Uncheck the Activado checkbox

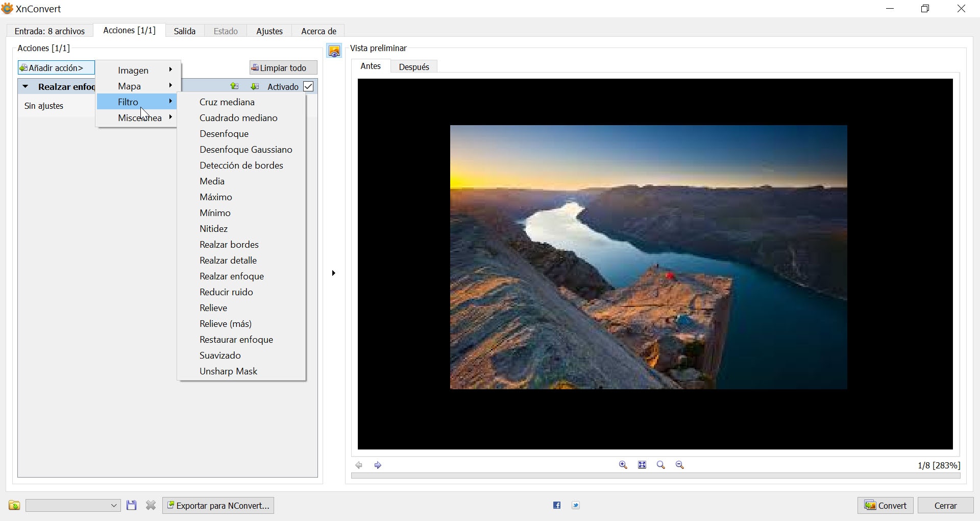point(308,86)
